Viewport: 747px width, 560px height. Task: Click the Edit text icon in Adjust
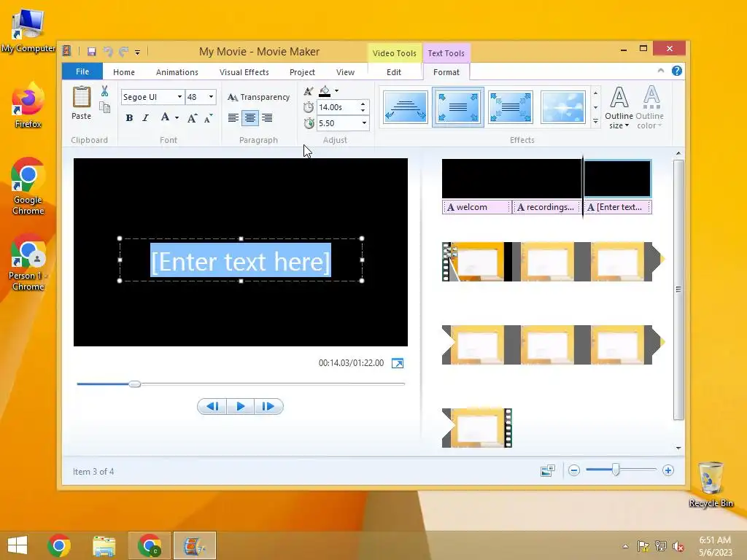tap(309, 91)
